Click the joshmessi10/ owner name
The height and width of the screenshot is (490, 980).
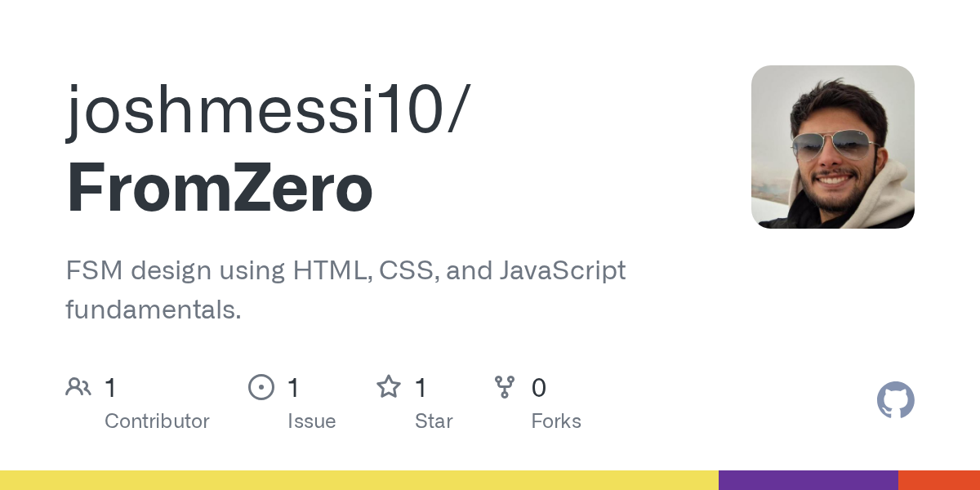point(268,109)
